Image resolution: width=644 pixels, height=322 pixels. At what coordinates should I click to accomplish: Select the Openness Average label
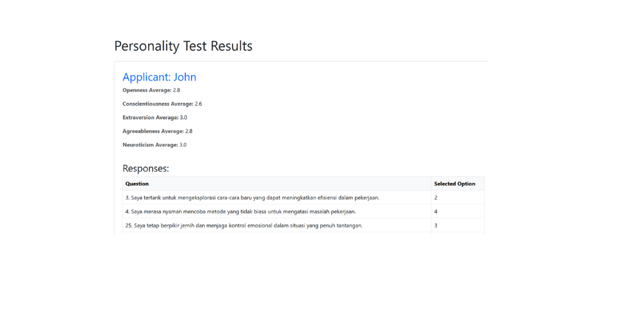(147, 90)
